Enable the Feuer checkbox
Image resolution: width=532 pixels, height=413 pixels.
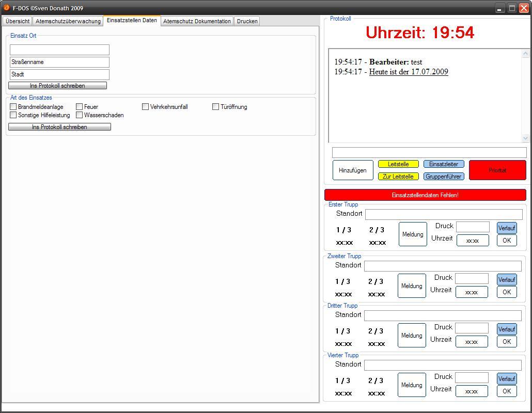[x=80, y=107]
